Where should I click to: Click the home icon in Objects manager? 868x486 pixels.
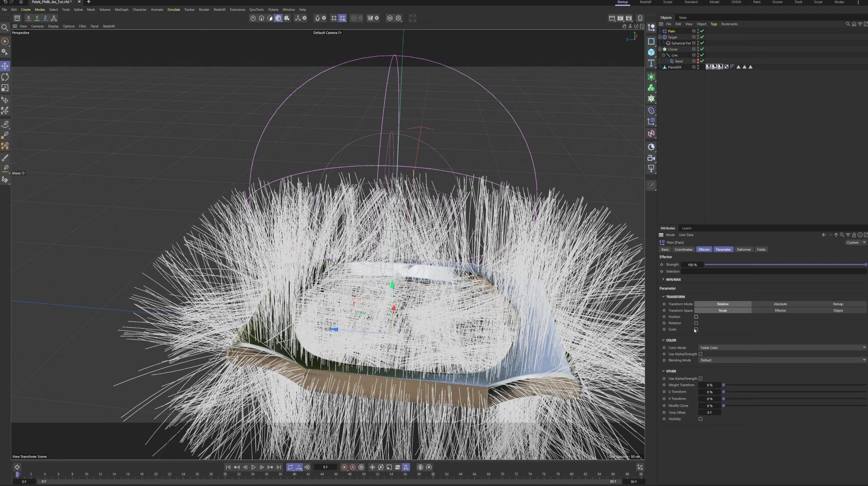(854, 24)
